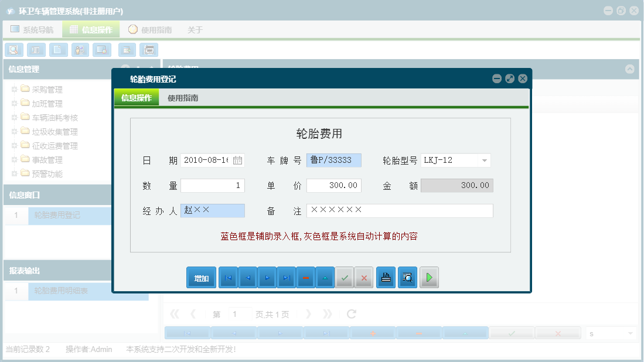Click the refresh icon in the pager bar
The width and height of the screenshot is (644, 362).
click(351, 313)
